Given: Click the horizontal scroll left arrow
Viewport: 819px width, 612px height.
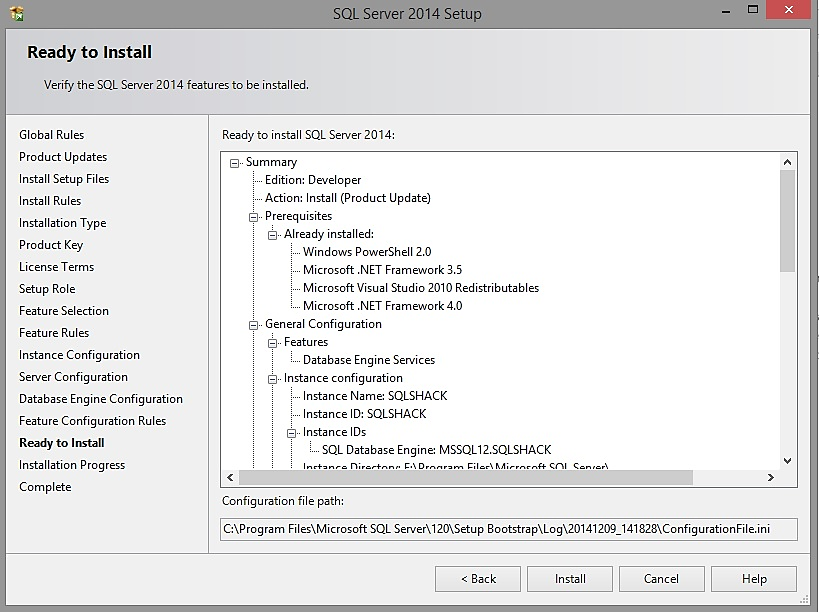Looking at the screenshot, I should coord(230,477).
